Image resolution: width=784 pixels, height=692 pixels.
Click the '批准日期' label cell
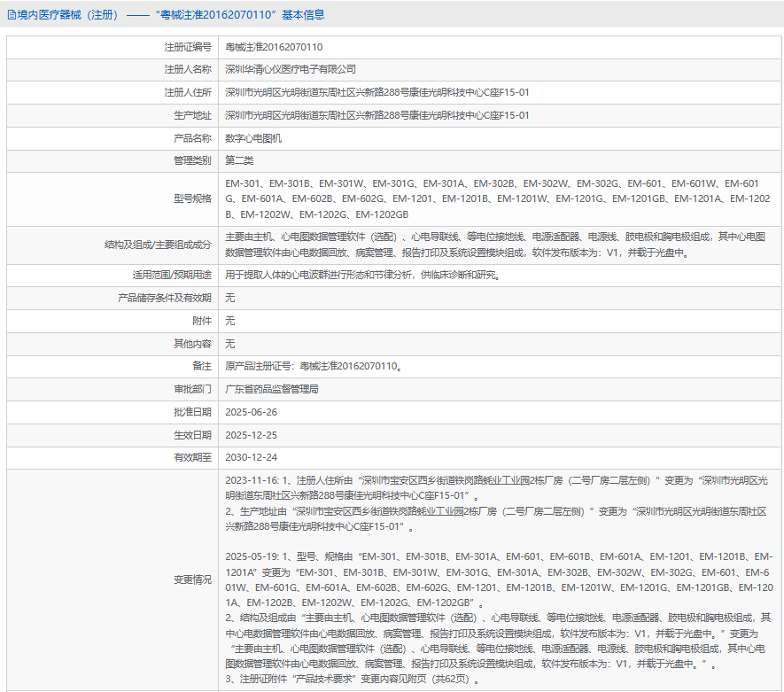click(x=113, y=412)
